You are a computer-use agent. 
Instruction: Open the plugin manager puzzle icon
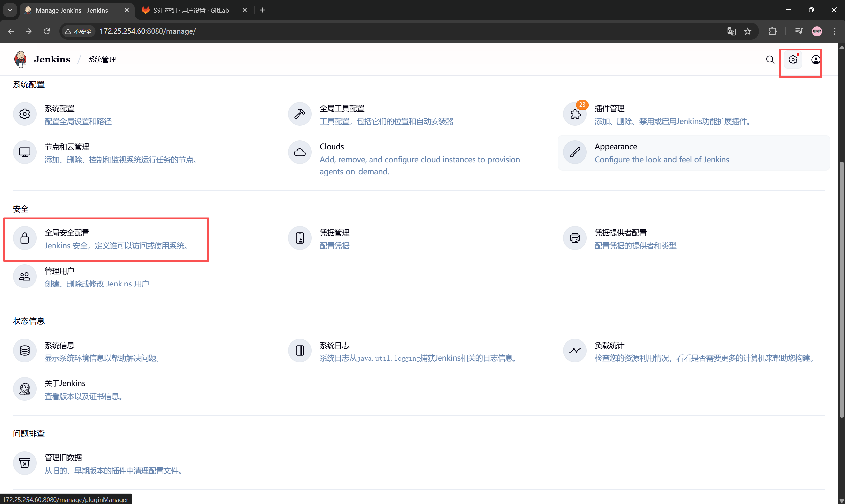click(575, 114)
